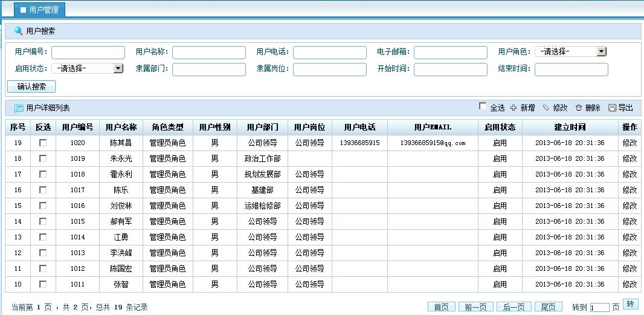Click department cell 政治工作部

(x=262, y=158)
